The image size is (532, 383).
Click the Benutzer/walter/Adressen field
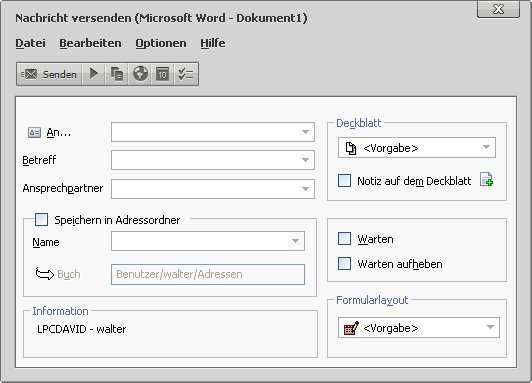(208, 274)
